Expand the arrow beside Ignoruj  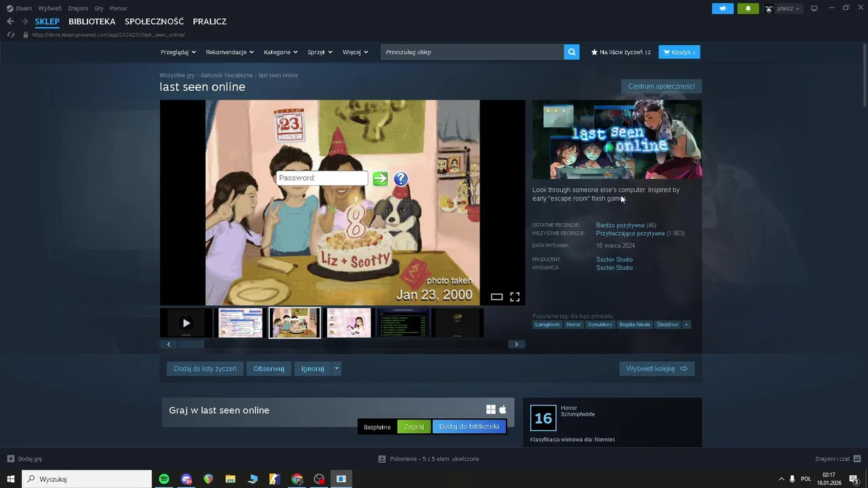[x=336, y=369]
